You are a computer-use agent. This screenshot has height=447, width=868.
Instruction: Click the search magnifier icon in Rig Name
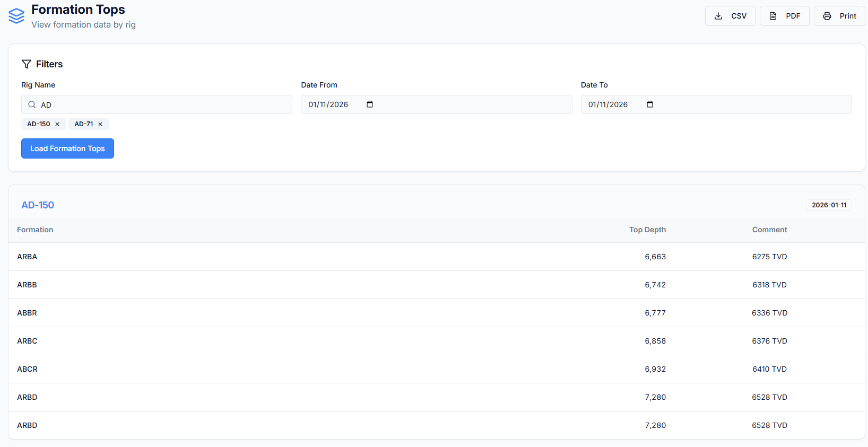[32, 104]
